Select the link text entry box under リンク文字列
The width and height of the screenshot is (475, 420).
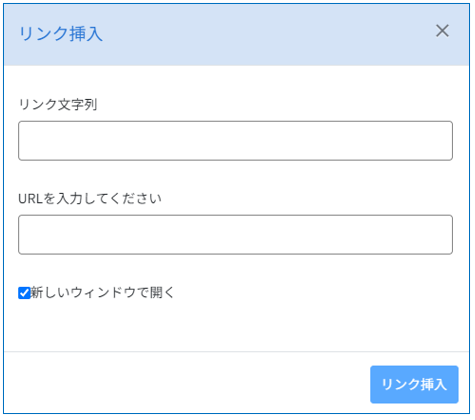pyautogui.click(x=235, y=141)
